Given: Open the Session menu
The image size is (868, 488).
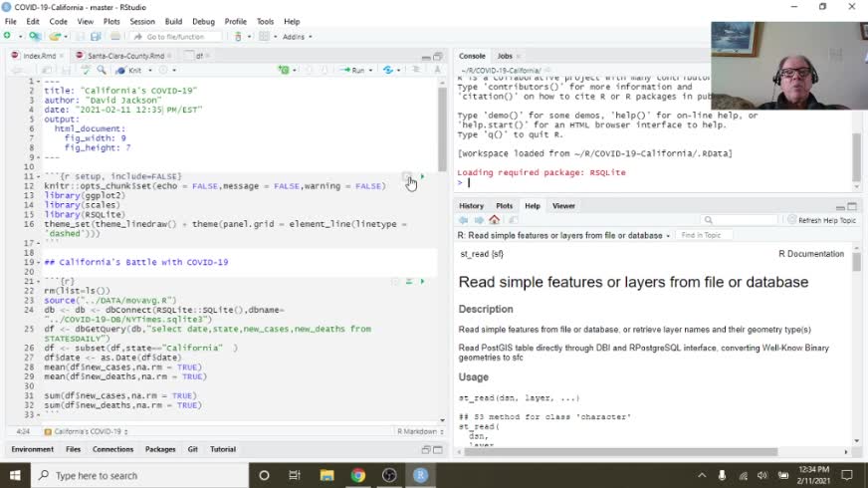Looking at the screenshot, I should pos(142,22).
